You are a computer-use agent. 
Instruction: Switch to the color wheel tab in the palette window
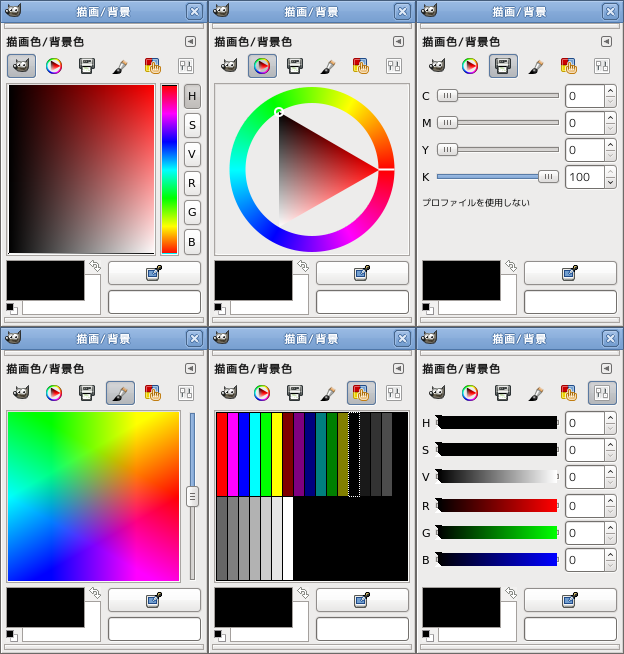(262, 393)
